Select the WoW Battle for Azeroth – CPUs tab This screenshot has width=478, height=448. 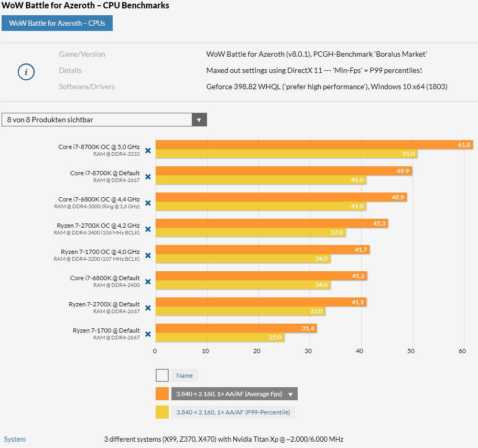click(57, 23)
